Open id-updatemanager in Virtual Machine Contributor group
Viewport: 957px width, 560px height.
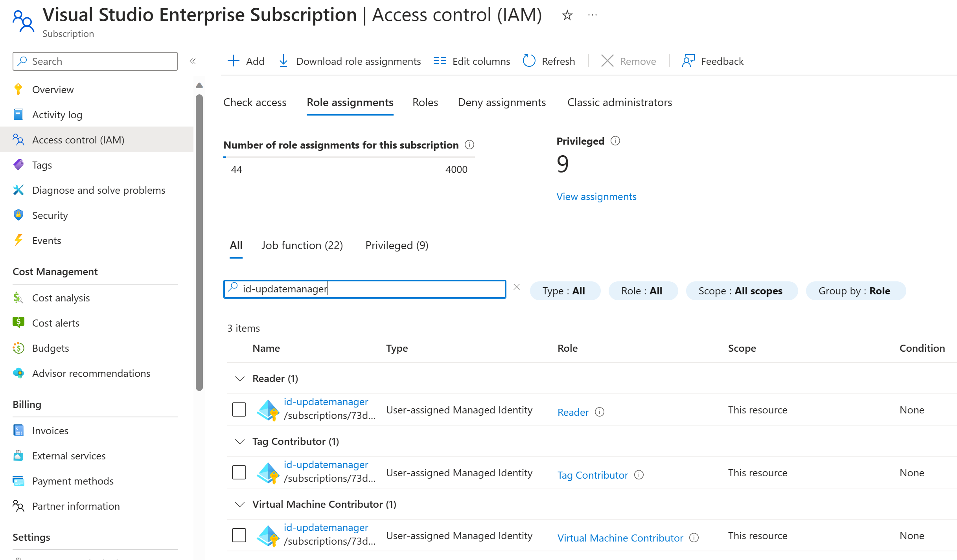pos(326,527)
